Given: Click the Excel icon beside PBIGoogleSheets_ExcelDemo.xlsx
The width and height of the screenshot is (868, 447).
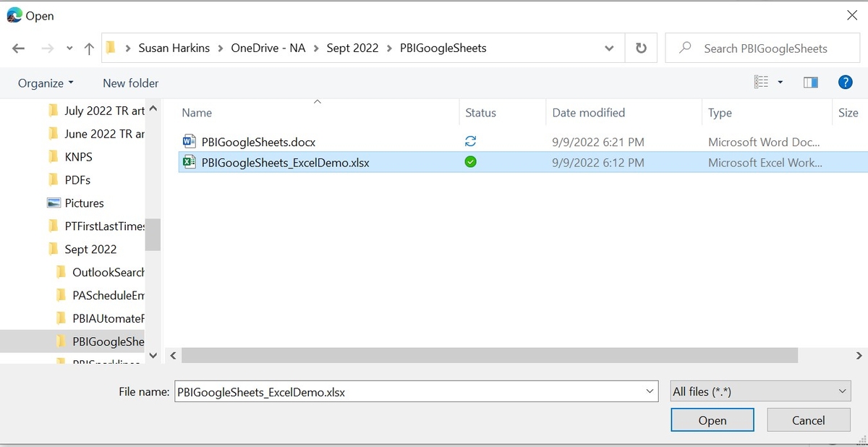Looking at the screenshot, I should point(189,162).
